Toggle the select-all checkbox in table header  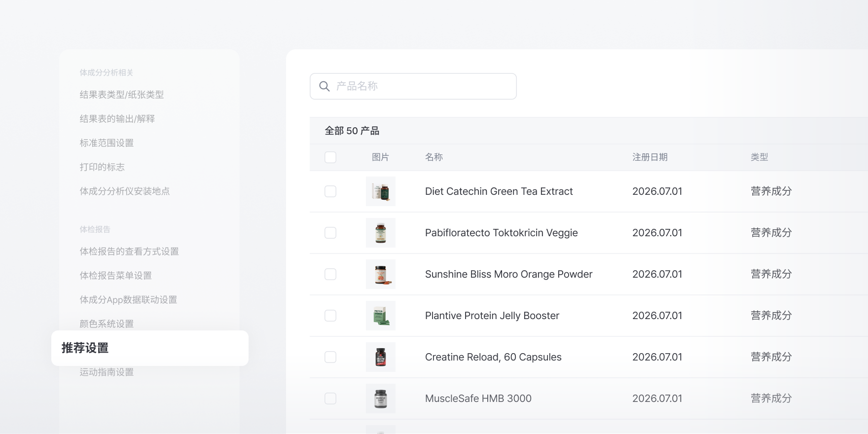330,157
